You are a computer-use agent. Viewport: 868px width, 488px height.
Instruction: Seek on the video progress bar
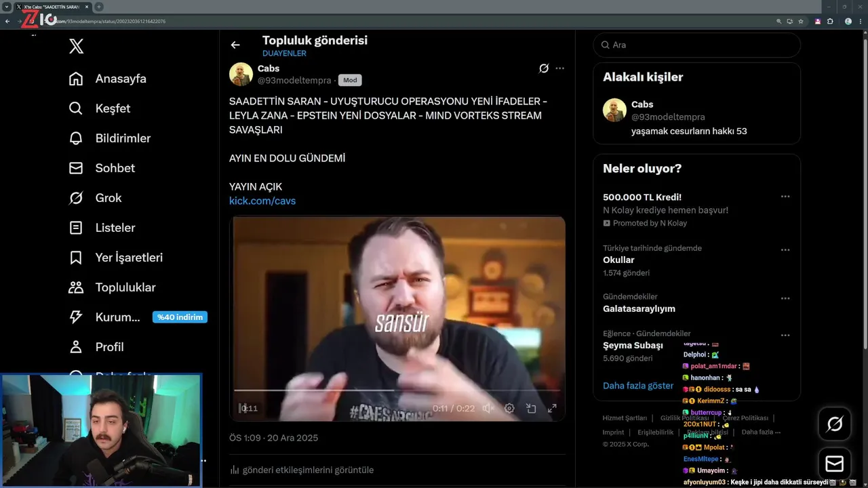click(397, 390)
